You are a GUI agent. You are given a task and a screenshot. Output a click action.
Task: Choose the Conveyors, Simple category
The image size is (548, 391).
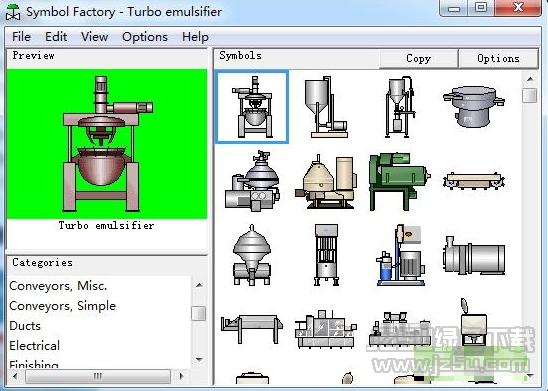coord(63,306)
